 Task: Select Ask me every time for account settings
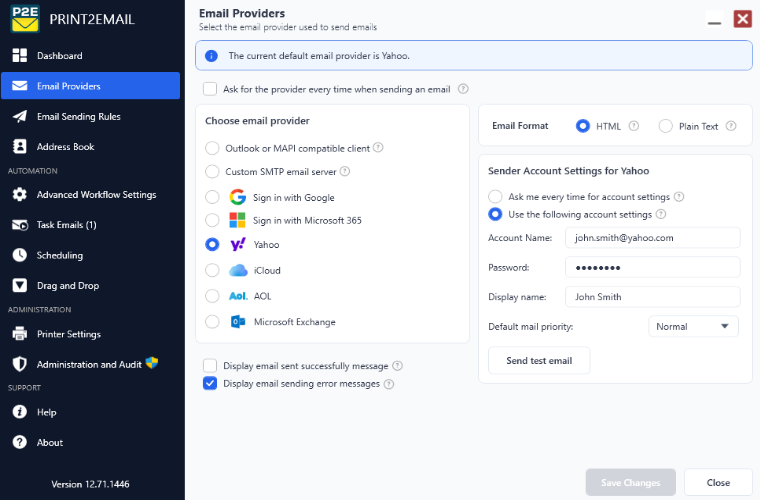click(495, 197)
